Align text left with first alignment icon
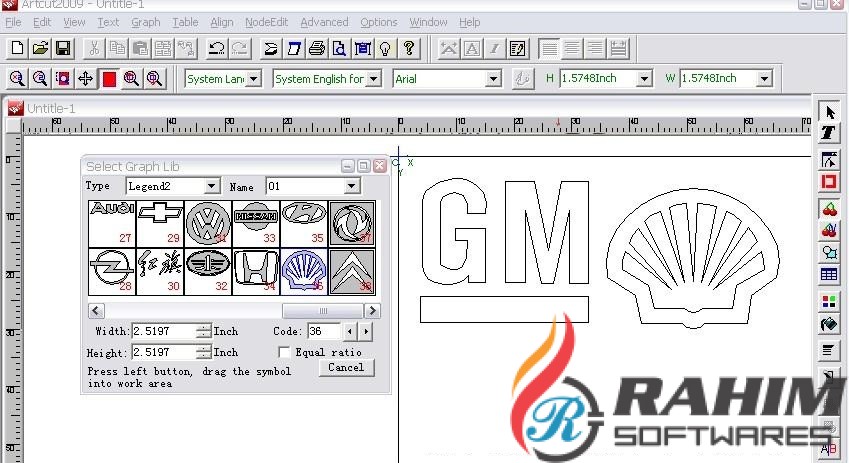Viewport: 849px width, 463px height. pos(549,49)
